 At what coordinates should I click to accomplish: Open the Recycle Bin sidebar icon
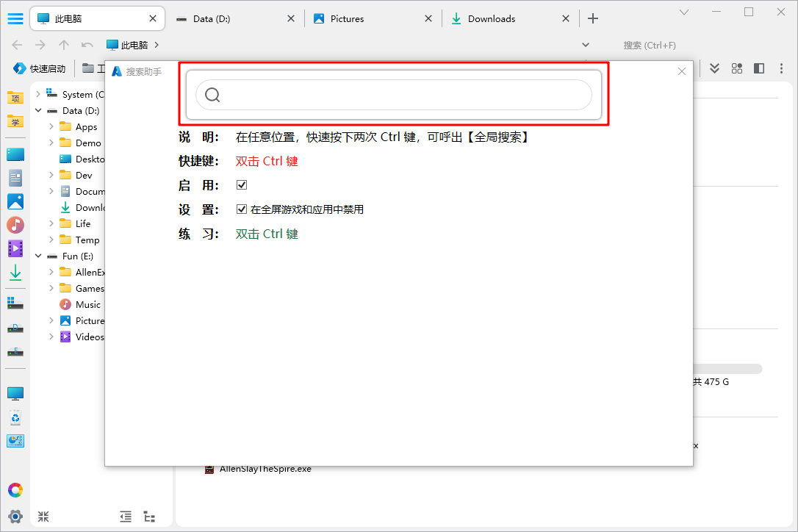(15, 418)
